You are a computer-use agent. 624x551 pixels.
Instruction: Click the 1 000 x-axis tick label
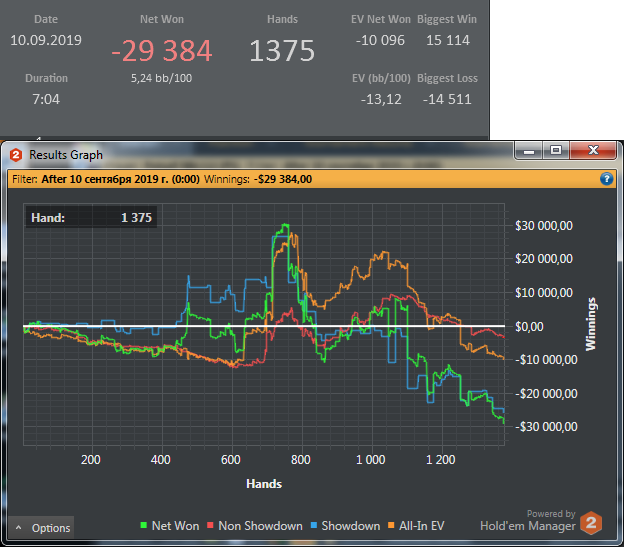(370, 459)
